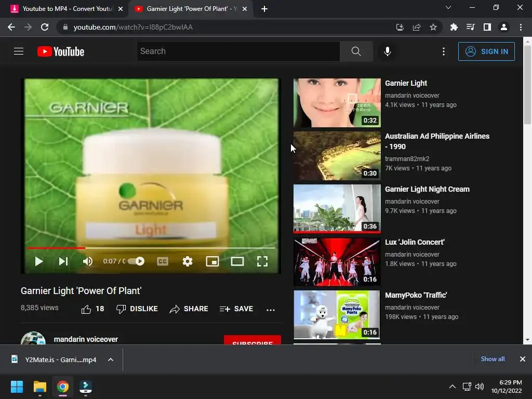Save the video to a playlist
The height and width of the screenshot is (399, 532).
236,309
